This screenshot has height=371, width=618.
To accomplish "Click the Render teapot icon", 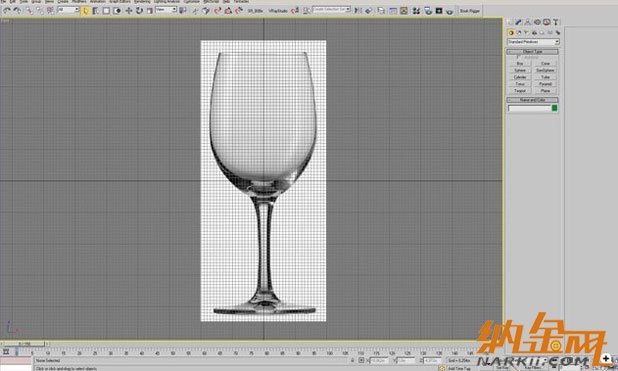I will (x=450, y=11).
